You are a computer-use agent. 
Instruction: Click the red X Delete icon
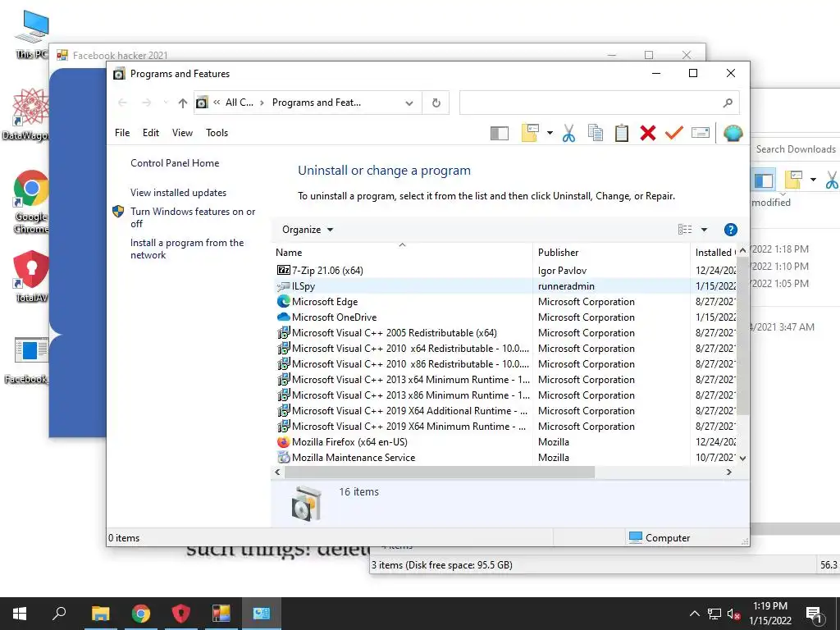point(648,133)
